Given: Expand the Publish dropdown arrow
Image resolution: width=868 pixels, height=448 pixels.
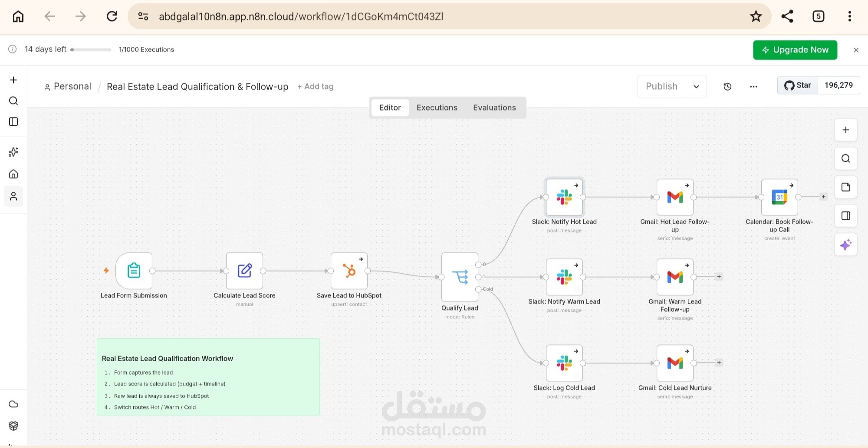Looking at the screenshot, I should click(696, 86).
